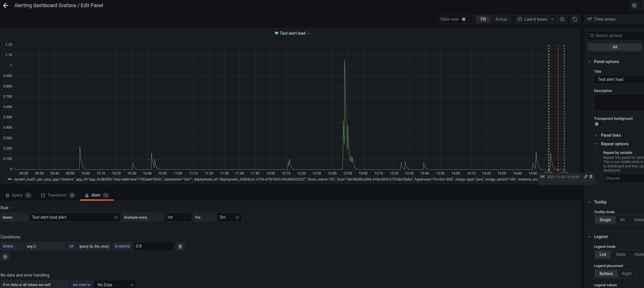The width and height of the screenshot is (644, 288).
Task: Toggle Transparent background switch
Action: [598, 124]
